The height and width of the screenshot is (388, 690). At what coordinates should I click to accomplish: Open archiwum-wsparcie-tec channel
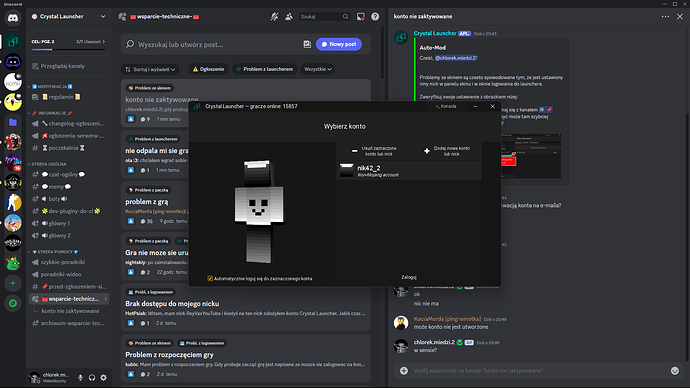click(69, 323)
